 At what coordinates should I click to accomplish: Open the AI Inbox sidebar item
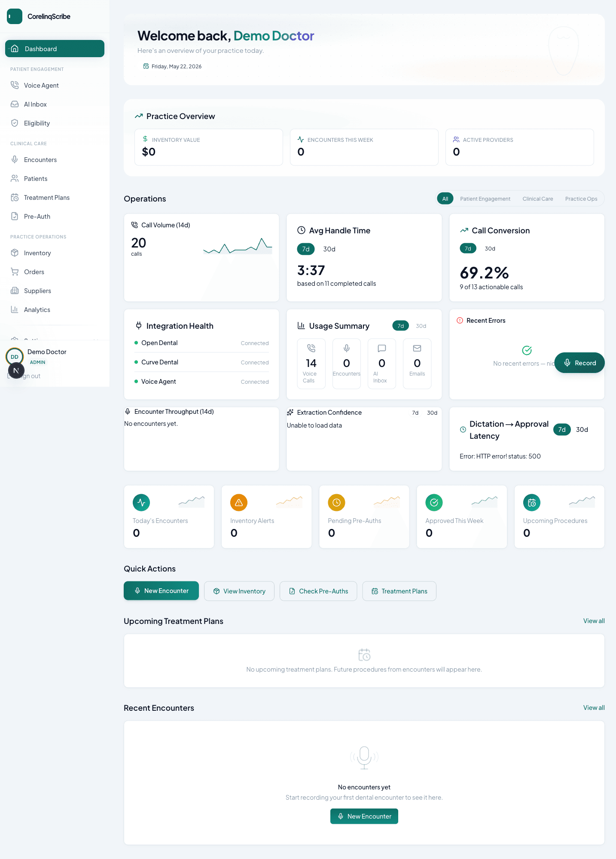(55, 104)
